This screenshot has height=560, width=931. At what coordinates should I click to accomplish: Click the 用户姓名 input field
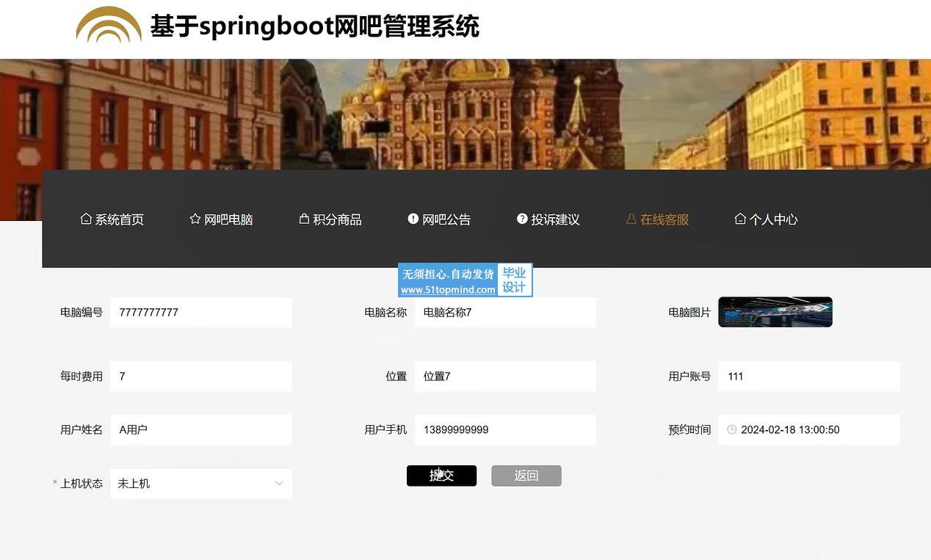tap(201, 429)
